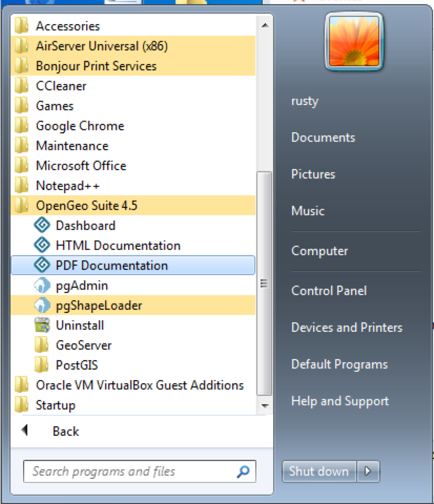Viewport: 434px width, 504px height.
Task: Expand the Games program group
Action: [133, 106]
